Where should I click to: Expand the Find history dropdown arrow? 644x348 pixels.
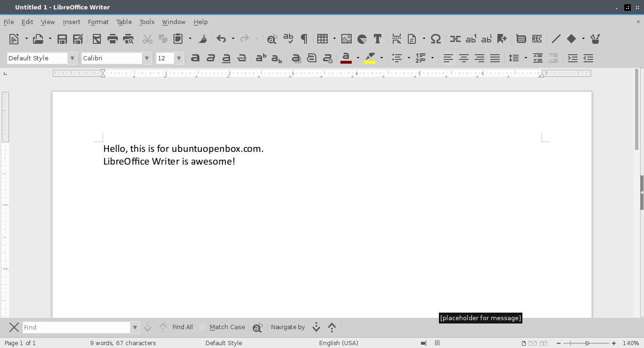click(135, 327)
